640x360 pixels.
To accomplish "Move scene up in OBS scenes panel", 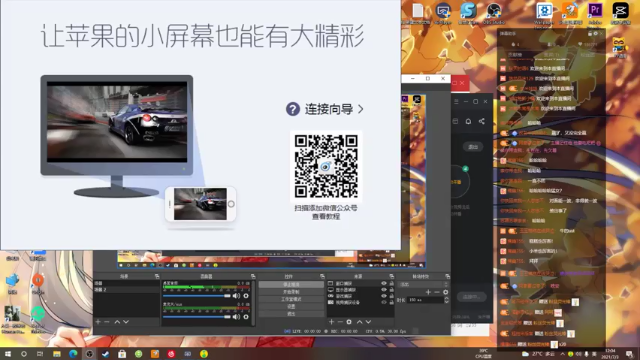I will (x=117, y=322).
